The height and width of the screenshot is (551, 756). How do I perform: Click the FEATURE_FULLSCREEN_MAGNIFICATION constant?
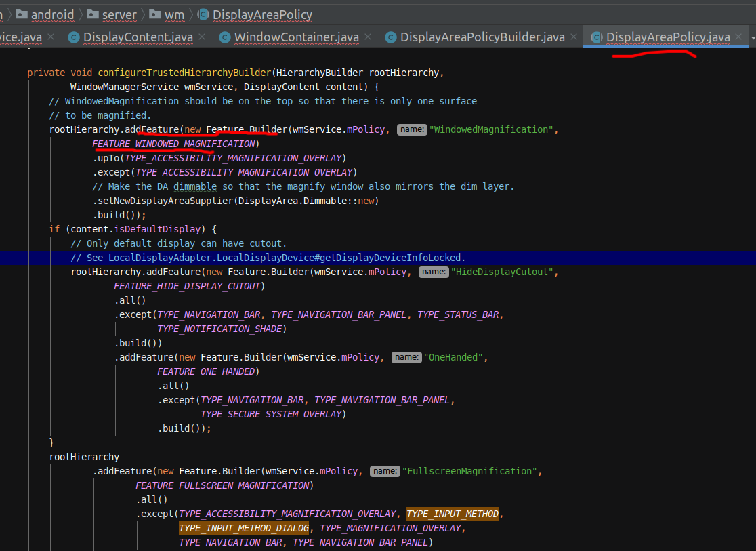coord(222,485)
